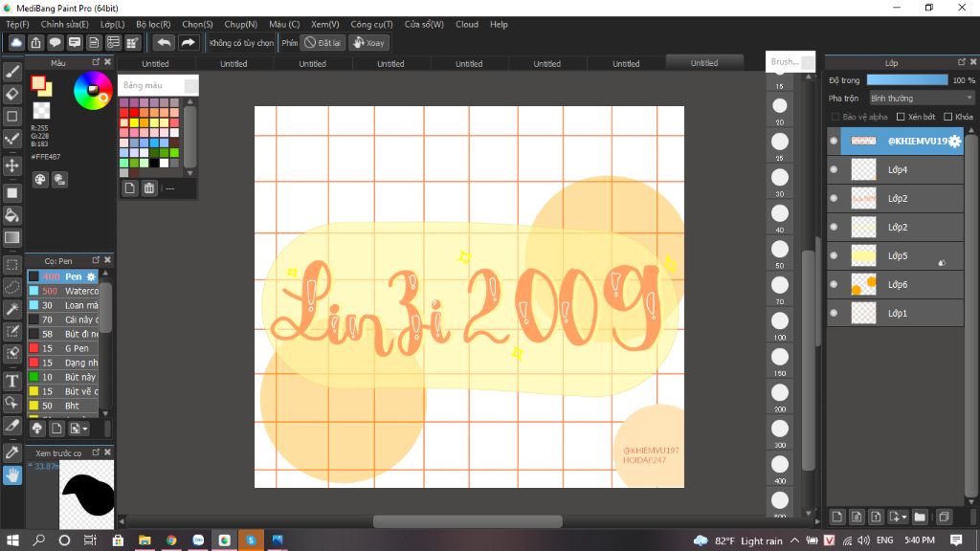Image resolution: width=980 pixels, height=551 pixels.
Task: Click the horizontal canvas scrollbar
Action: tap(467, 521)
